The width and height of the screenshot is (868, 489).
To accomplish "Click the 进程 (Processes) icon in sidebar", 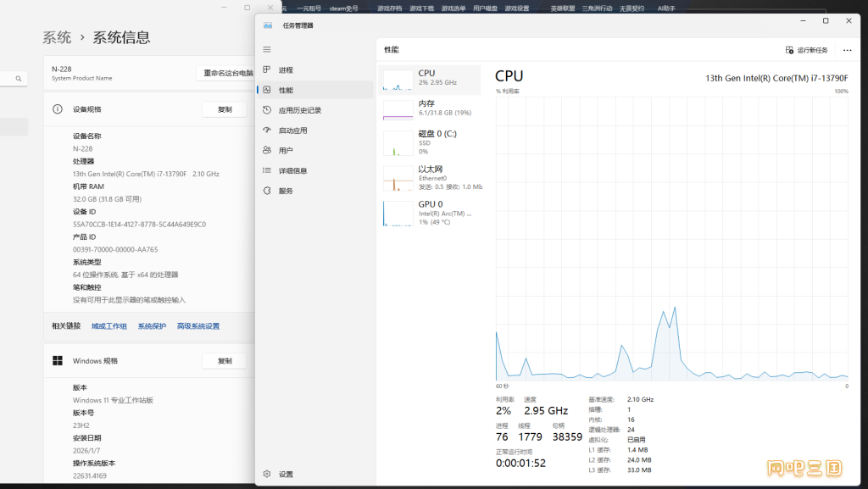I will pyautogui.click(x=267, y=69).
